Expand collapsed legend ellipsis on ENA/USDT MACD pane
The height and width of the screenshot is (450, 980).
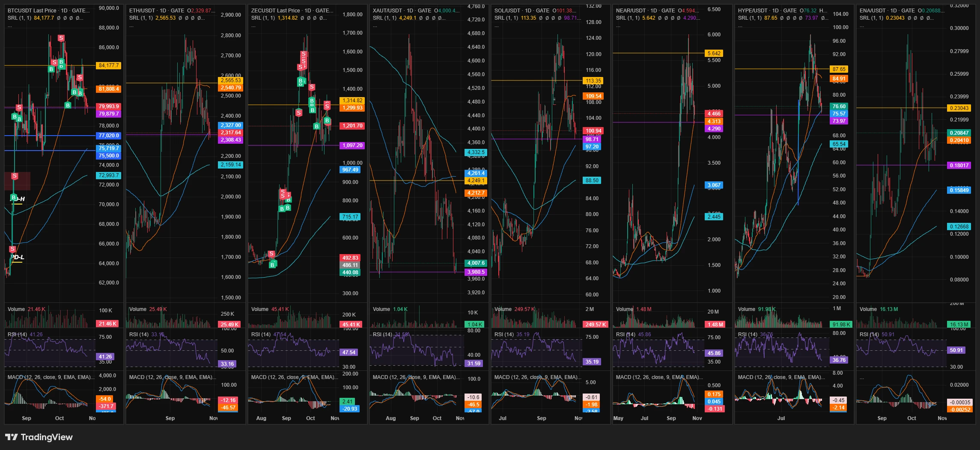click(862, 378)
